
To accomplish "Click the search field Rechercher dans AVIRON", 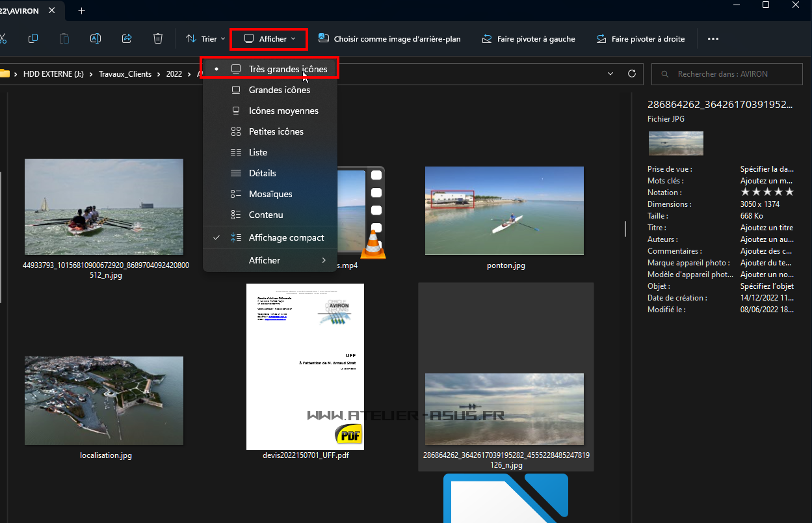I will (x=728, y=74).
